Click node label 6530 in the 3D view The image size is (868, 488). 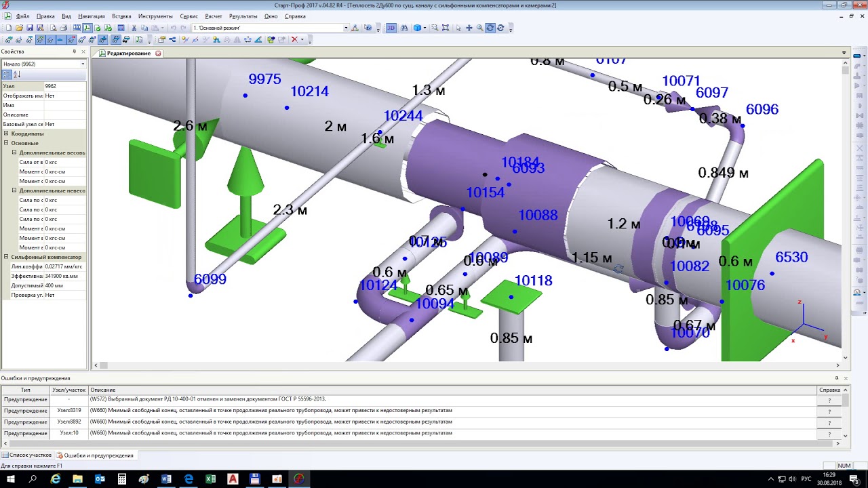click(x=791, y=258)
